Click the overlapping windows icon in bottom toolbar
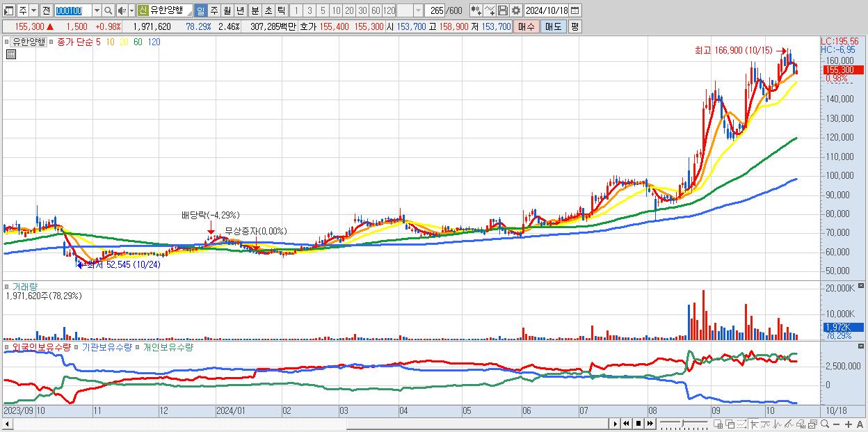This screenshot has height=432, width=868. point(730,424)
